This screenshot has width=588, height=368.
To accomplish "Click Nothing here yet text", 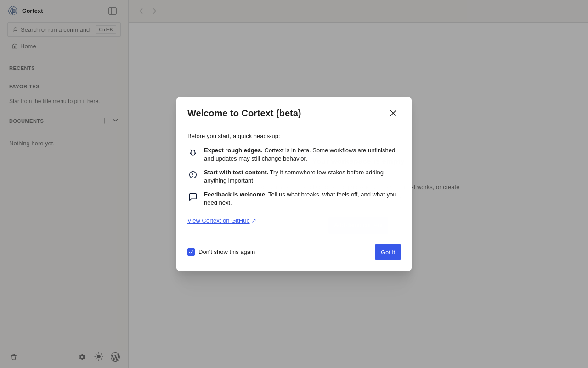I will [32, 144].
